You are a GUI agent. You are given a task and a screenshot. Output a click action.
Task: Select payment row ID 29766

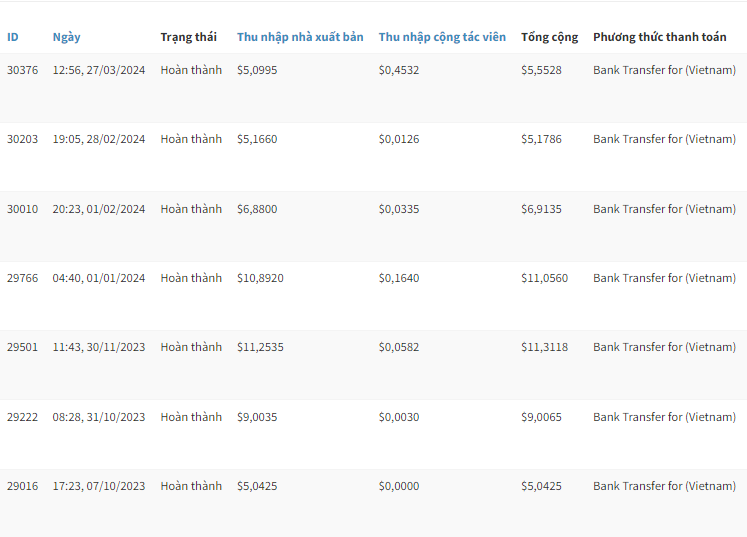point(22,278)
